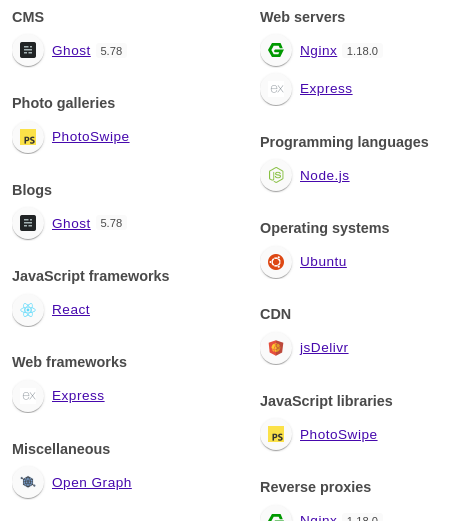
Task: Open the PhotoSwipe link under JavaScript libraries
Action: click(339, 435)
